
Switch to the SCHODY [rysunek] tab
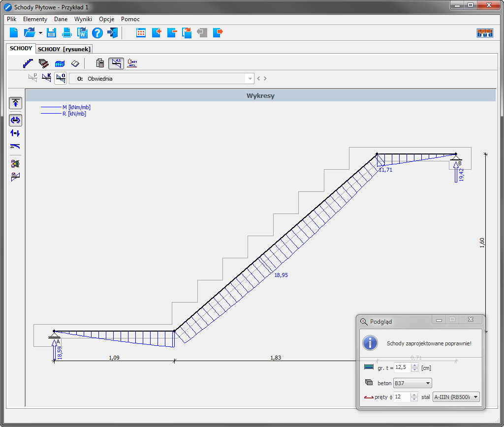pos(64,49)
